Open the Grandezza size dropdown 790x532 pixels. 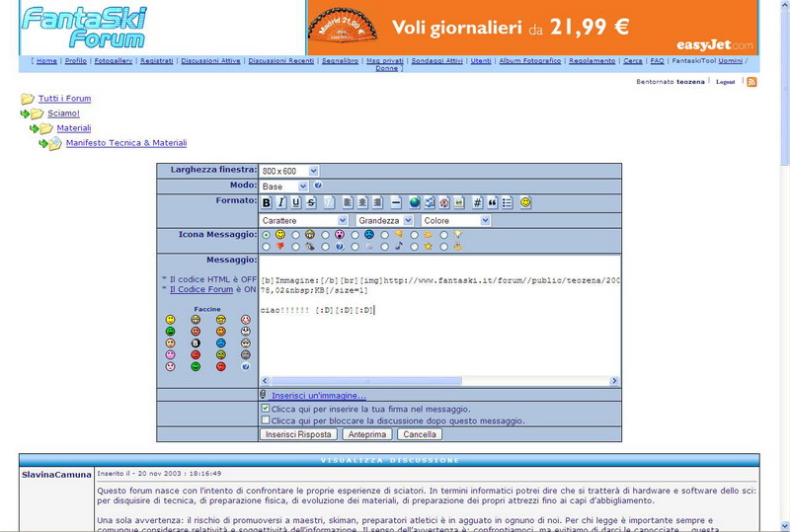click(385, 220)
